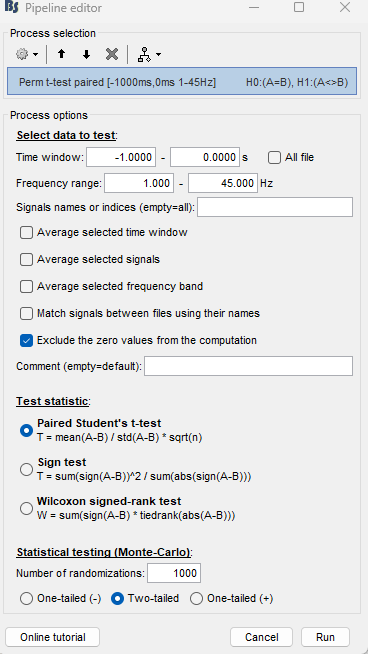Enable Match signals between files using names
The width and height of the screenshot is (368, 654).
(x=26, y=314)
